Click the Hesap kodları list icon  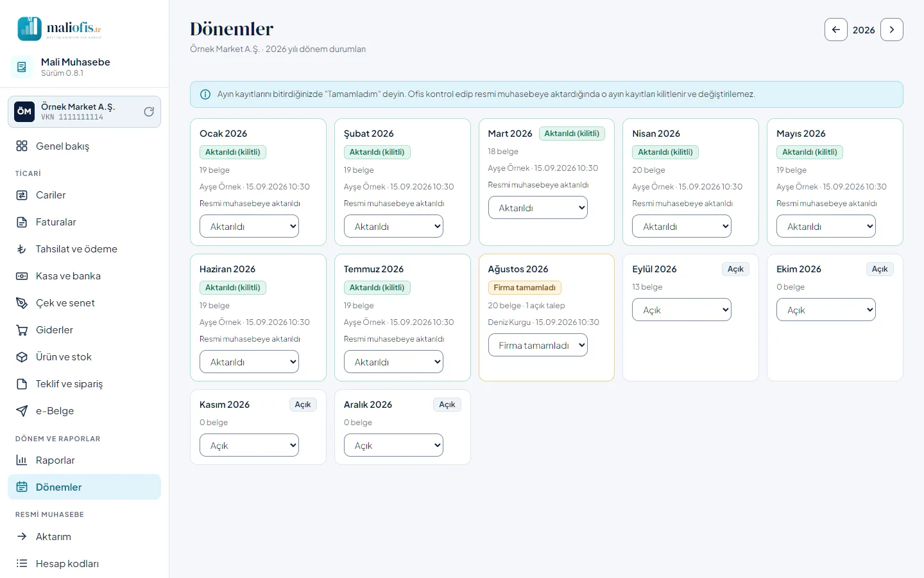(x=22, y=563)
